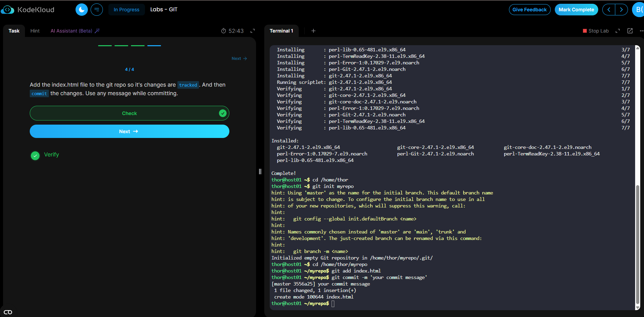Viewport: 644px width, 317px height.
Task: Open terminal more options menu
Action: [641, 31]
